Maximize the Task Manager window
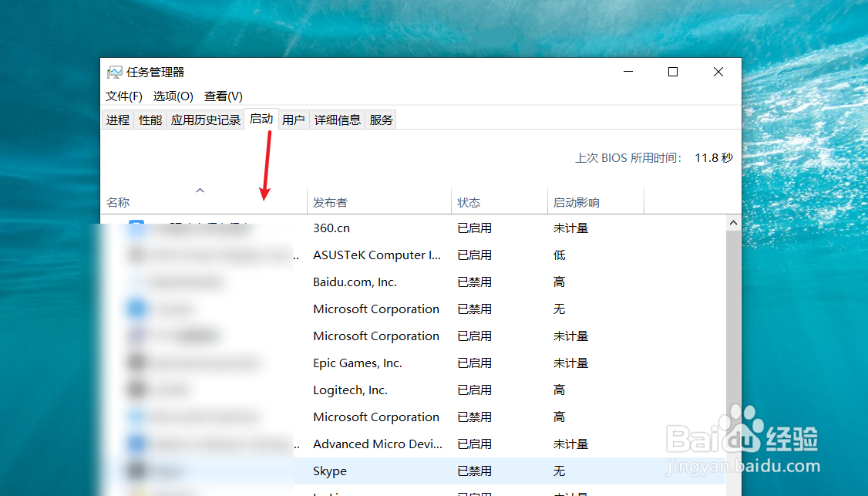Screen dimensions: 868x496 point(673,72)
